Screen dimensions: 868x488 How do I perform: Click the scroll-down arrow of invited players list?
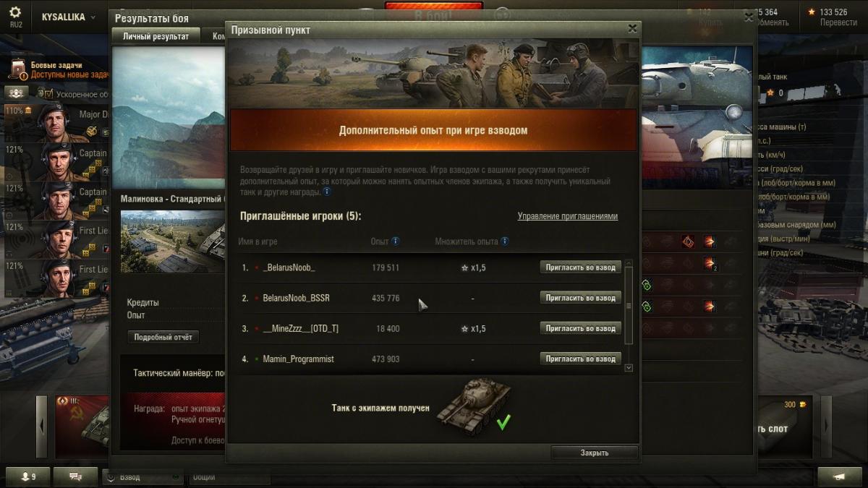[628, 367]
